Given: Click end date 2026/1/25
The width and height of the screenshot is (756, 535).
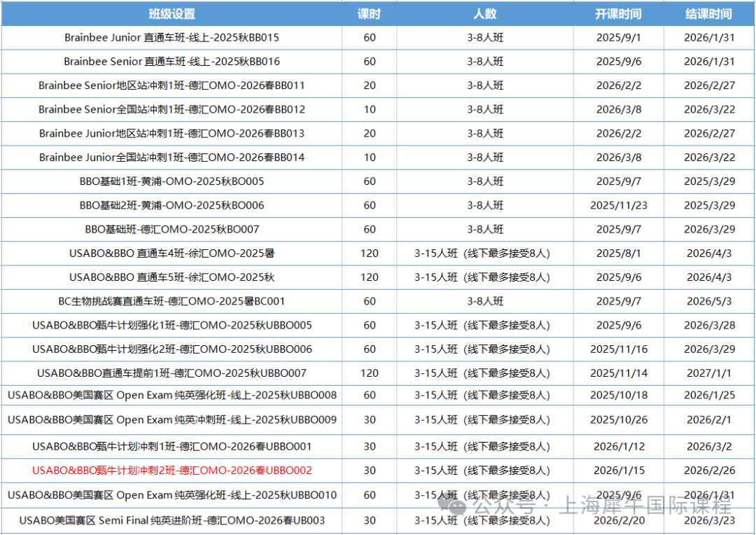Looking at the screenshot, I should pos(709,395).
